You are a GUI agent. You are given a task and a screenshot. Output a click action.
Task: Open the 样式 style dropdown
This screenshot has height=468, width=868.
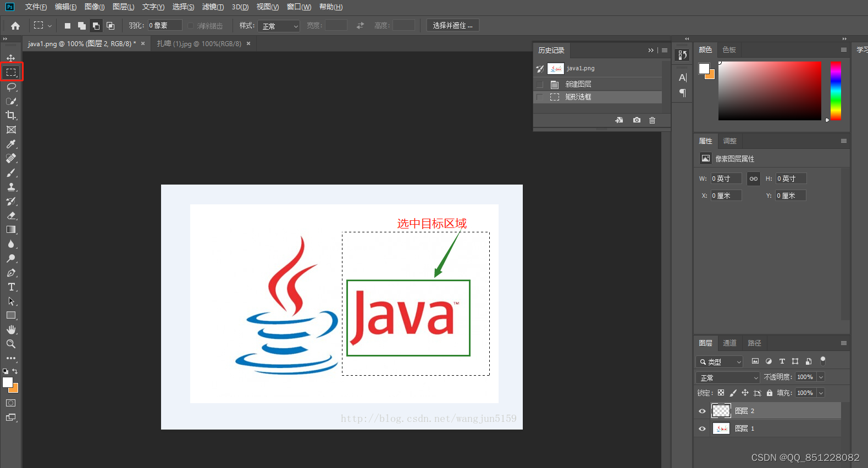[x=279, y=26]
